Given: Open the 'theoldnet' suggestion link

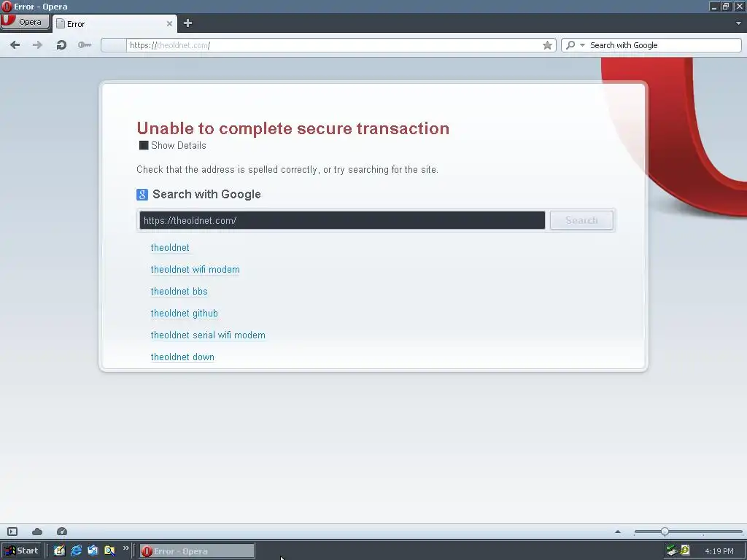Looking at the screenshot, I should (170, 248).
